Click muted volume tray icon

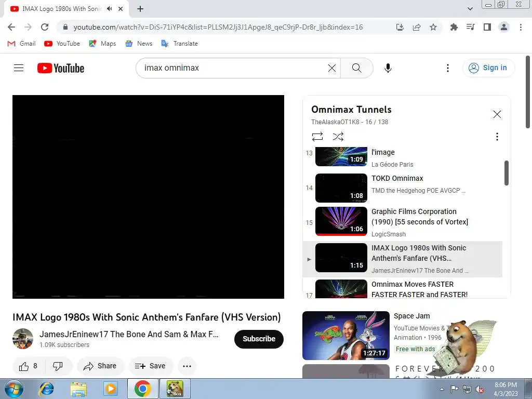coord(480,389)
